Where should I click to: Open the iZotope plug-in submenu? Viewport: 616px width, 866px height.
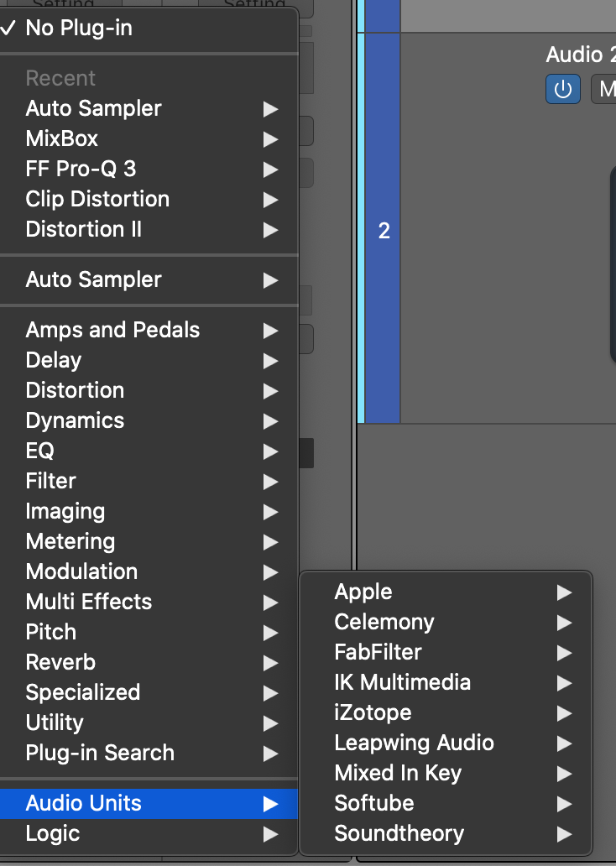click(x=373, y=712)
